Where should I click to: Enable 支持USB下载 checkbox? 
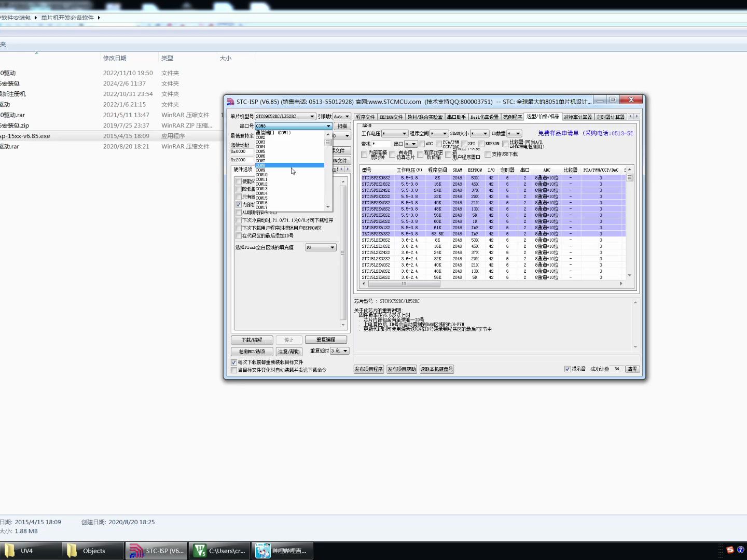[488, 155]
